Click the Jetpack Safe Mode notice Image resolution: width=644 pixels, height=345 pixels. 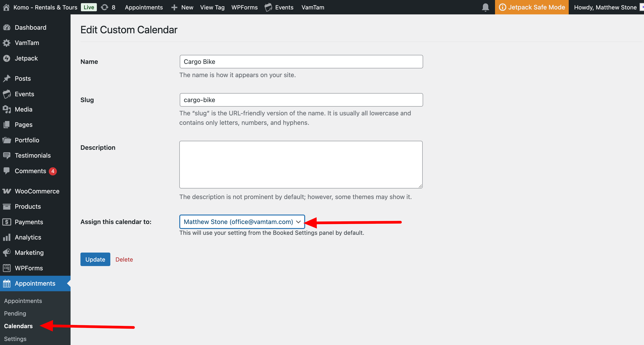point(532,7)
